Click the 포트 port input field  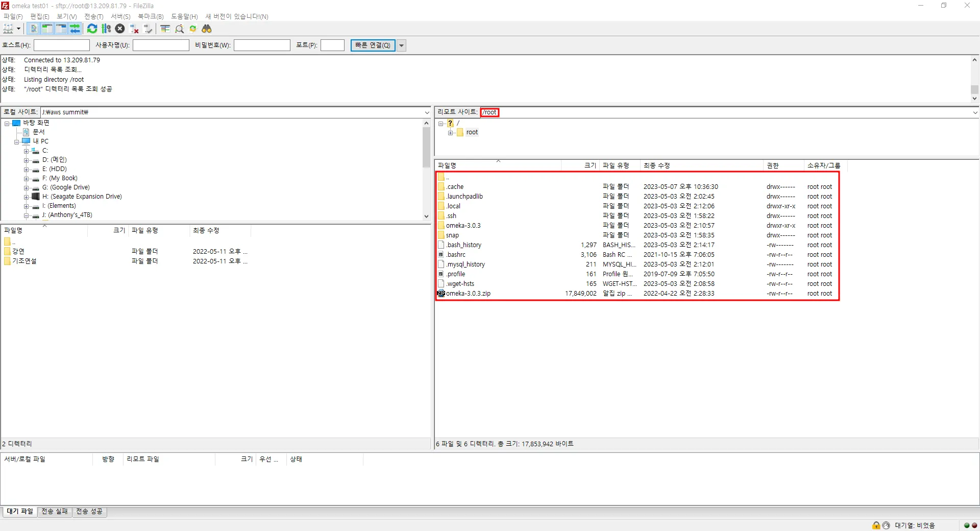[332, 45]
